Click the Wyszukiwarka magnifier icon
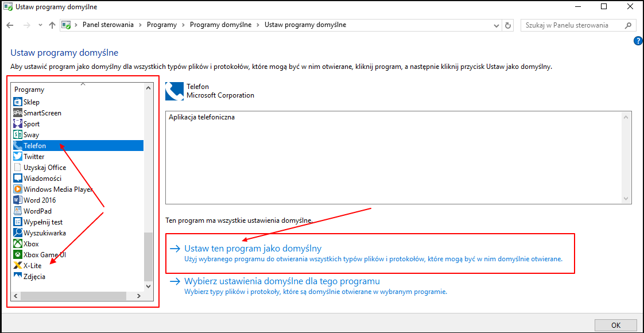644x333 pixels. (x=18, y=233)
